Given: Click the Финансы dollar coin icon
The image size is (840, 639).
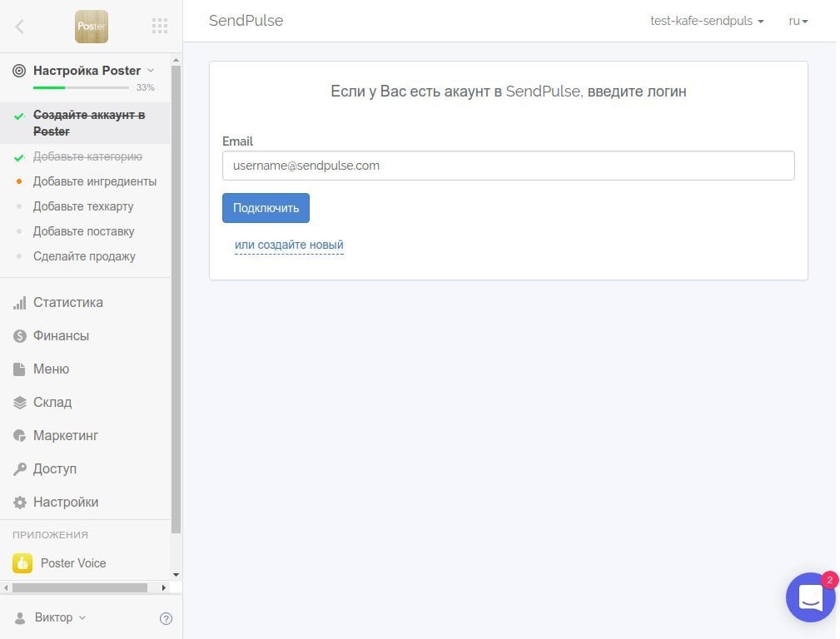Looking at the screenshot, I should pyautogui.click(x=19, y=336).
